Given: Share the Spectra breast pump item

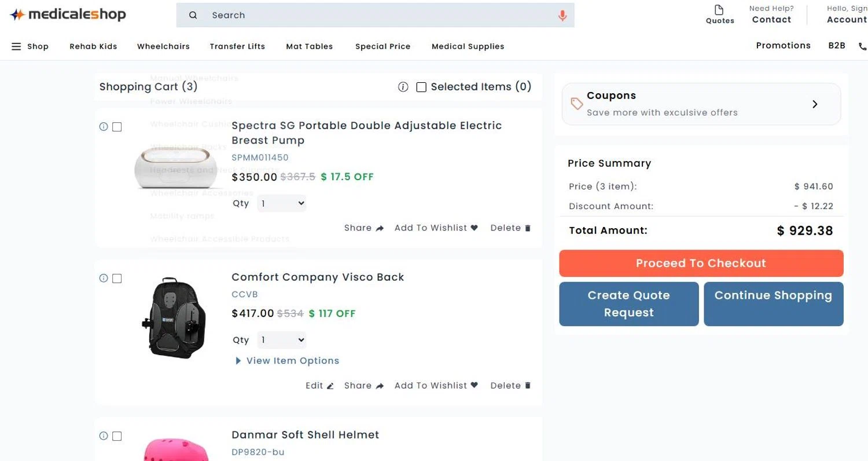Looking at the screenshot, I should pyautogui.click(x=364, y=228).
